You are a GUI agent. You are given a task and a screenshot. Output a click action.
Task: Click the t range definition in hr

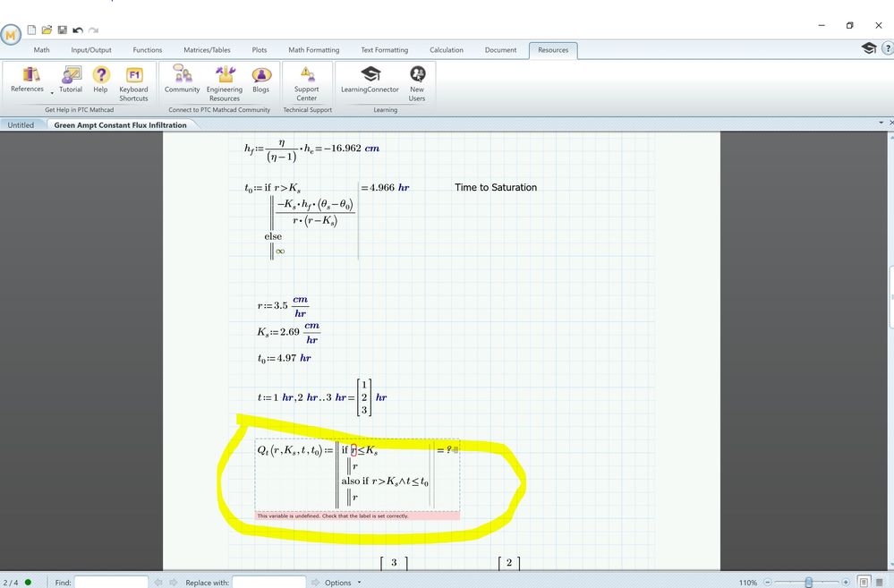click(321, 397)
